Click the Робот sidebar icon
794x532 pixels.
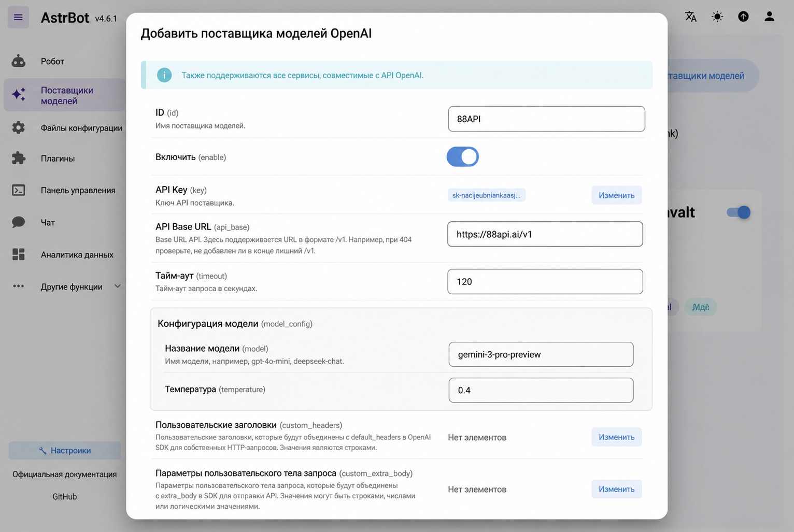tap(19, 61)
